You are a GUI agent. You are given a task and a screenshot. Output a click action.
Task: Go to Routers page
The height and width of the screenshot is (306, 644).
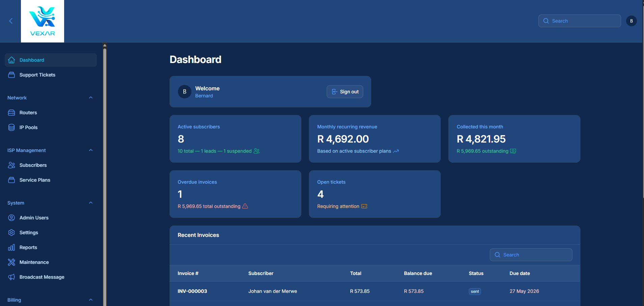pos(51,113)
